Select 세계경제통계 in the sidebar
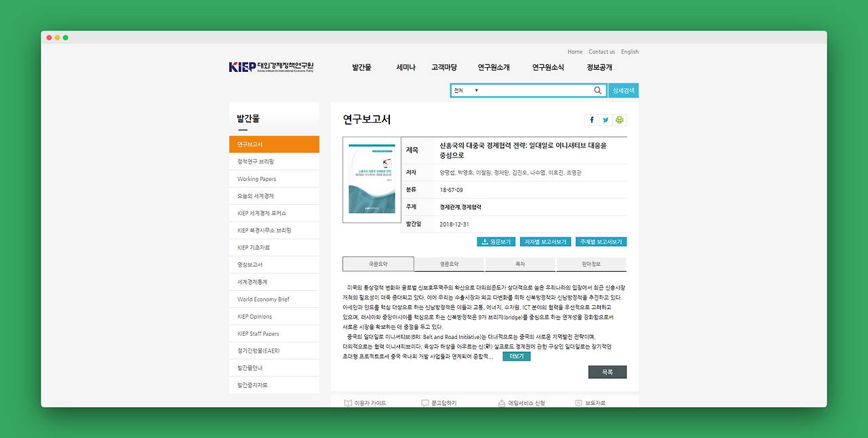This screenshot has height=438, width=868. pos(274,282)
